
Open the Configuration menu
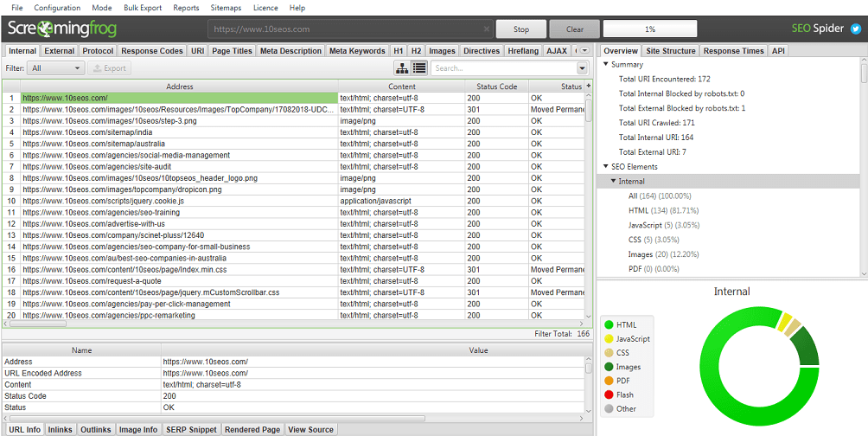pos(57,8)
